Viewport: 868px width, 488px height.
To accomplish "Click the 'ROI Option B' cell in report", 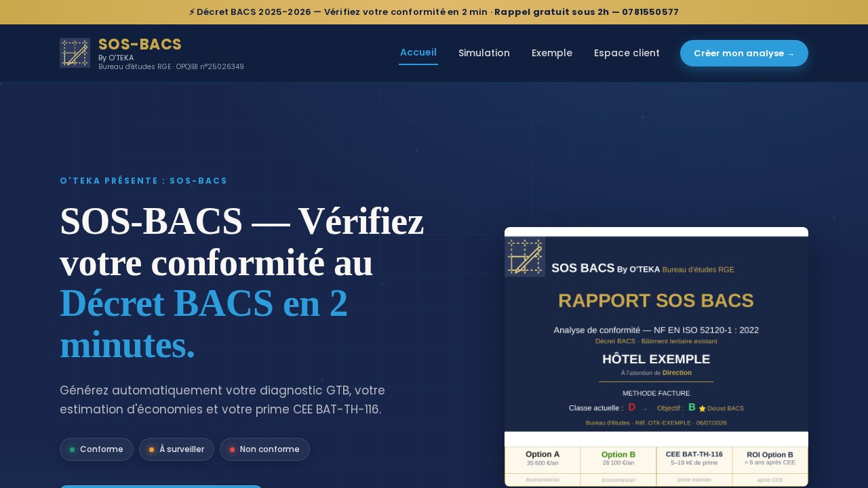I will pyautogui.click(x=770, y=459).
